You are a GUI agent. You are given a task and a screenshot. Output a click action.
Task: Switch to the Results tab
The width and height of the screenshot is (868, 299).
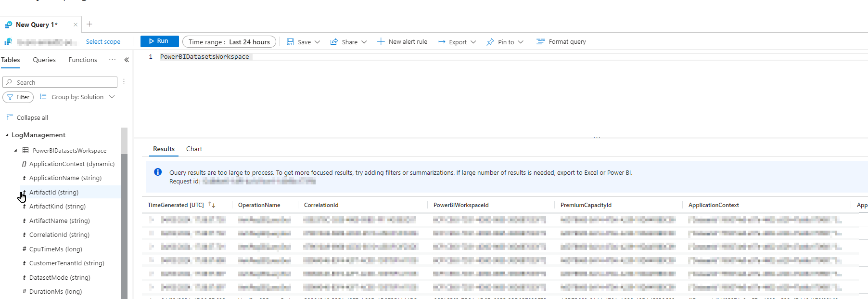(164, 149)
